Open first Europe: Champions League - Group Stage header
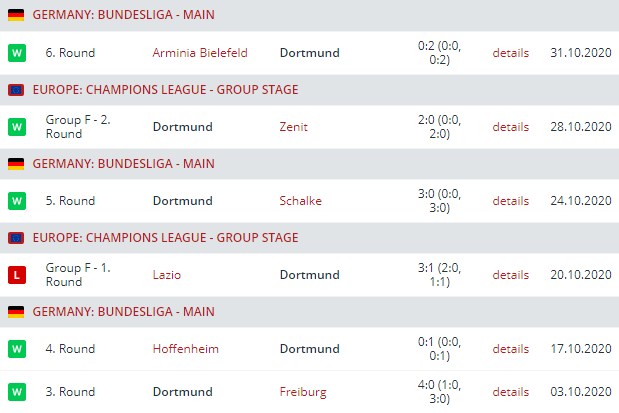Screen dimensions: 619x413 pyautogui.click(x=165, y=90)
